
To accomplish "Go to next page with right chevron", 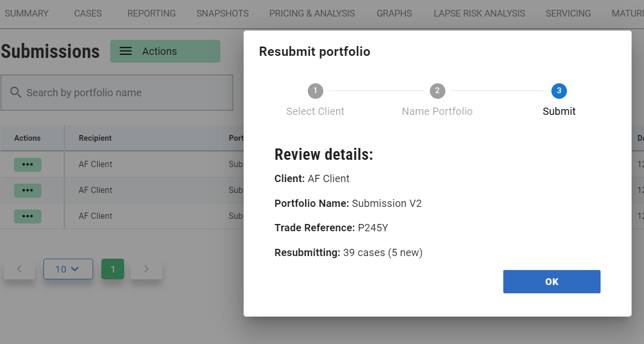I will click(146, 269).
